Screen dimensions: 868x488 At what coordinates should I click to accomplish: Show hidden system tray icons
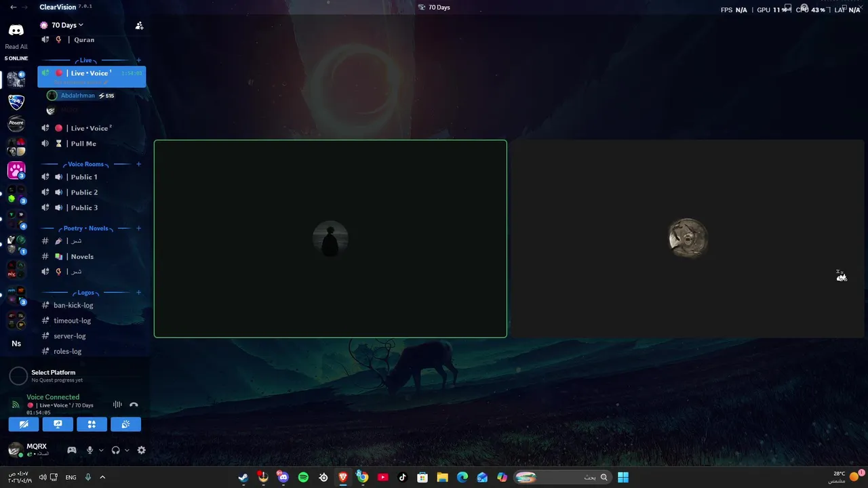pos(102,477)
